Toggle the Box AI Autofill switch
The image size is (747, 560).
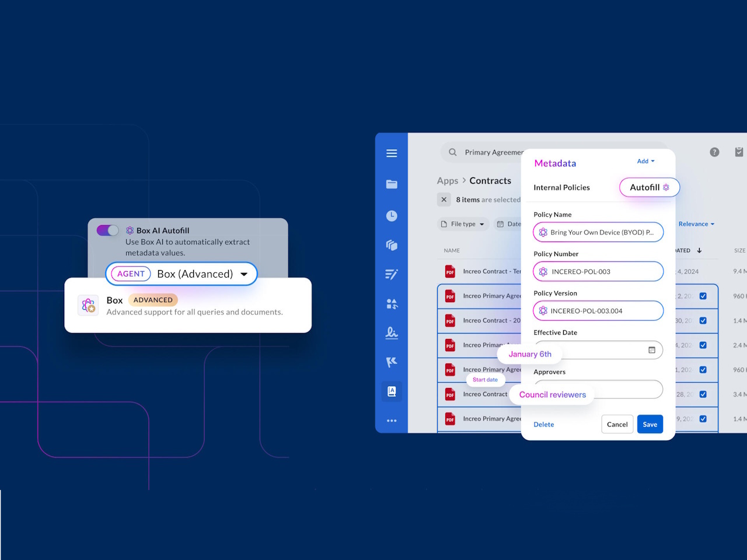[x=107, y=230]
